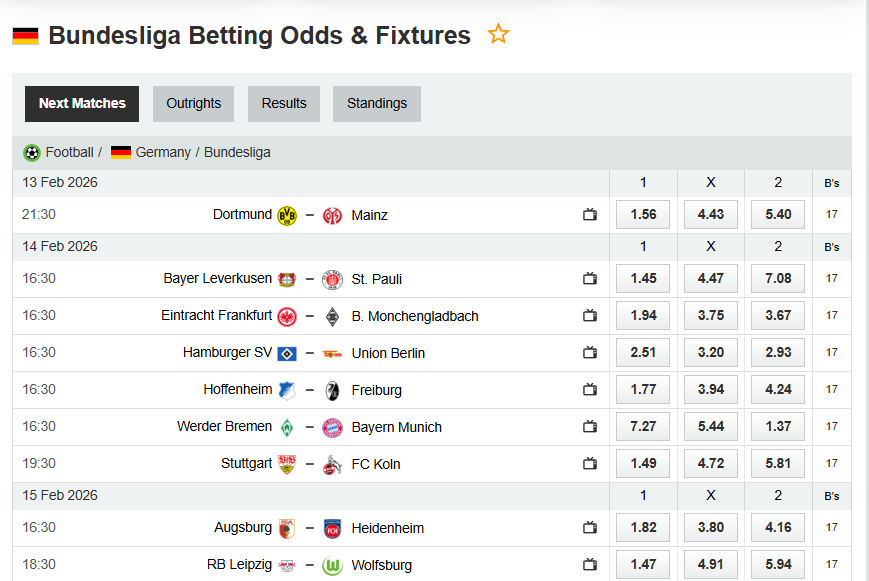The height and width of the screenshot is (581, 869).
Task: Click the St. Pauli club crest
Action: (x=331, y=278)
